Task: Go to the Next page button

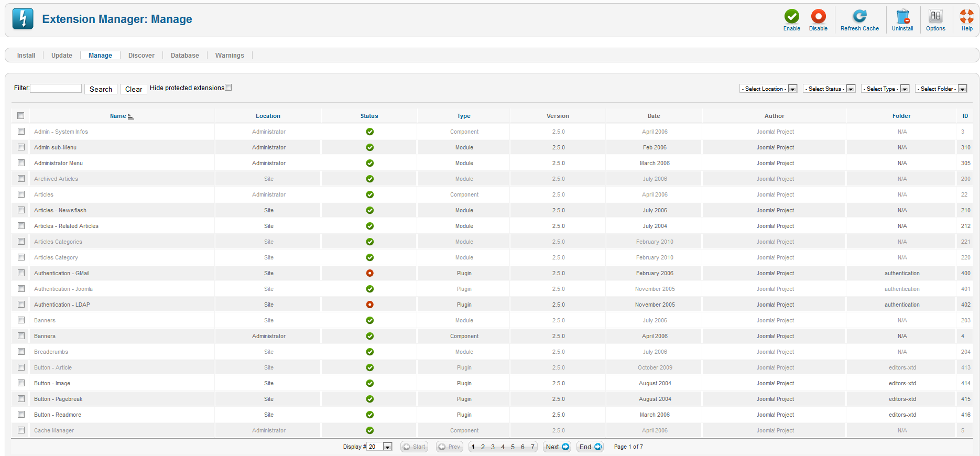Action: click(x=557, y=447)
